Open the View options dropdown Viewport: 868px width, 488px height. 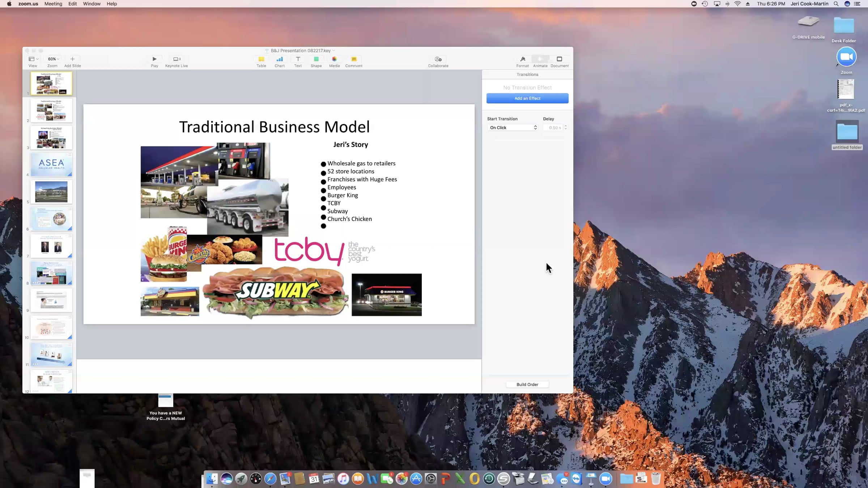coord(33,59)
